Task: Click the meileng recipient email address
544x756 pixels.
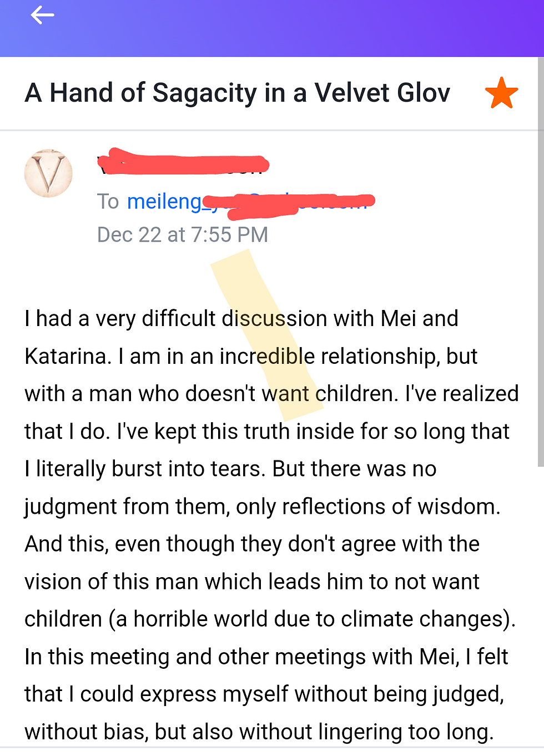Action: (x=248, y=201)
